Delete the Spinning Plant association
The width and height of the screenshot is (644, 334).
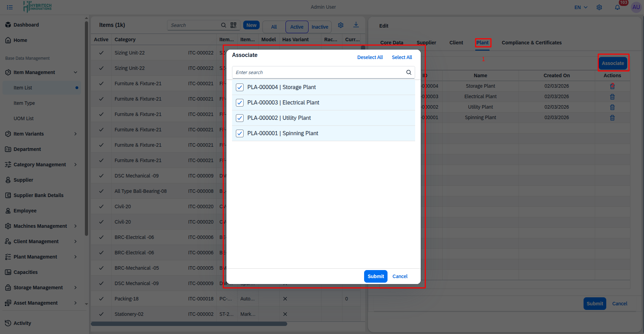(x=612, y=118)
